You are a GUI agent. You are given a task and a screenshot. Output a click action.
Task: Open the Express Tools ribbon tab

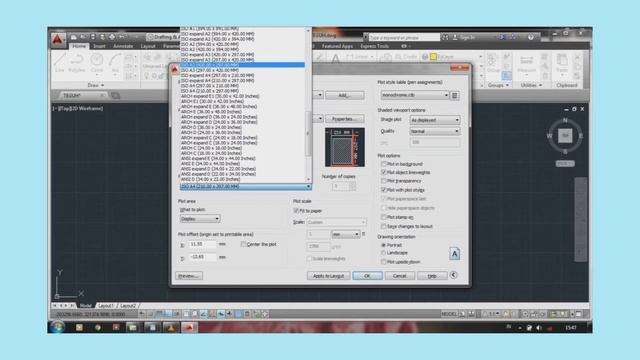[x=375, y=46]
